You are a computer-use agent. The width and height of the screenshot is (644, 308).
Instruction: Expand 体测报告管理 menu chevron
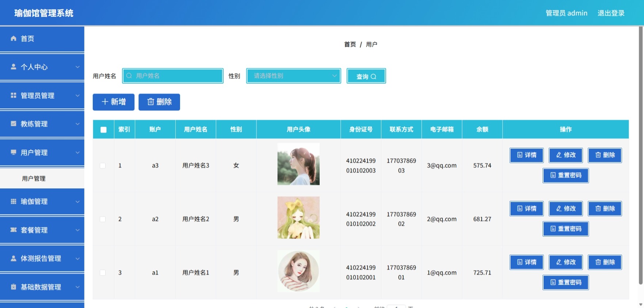pos(77,258)
